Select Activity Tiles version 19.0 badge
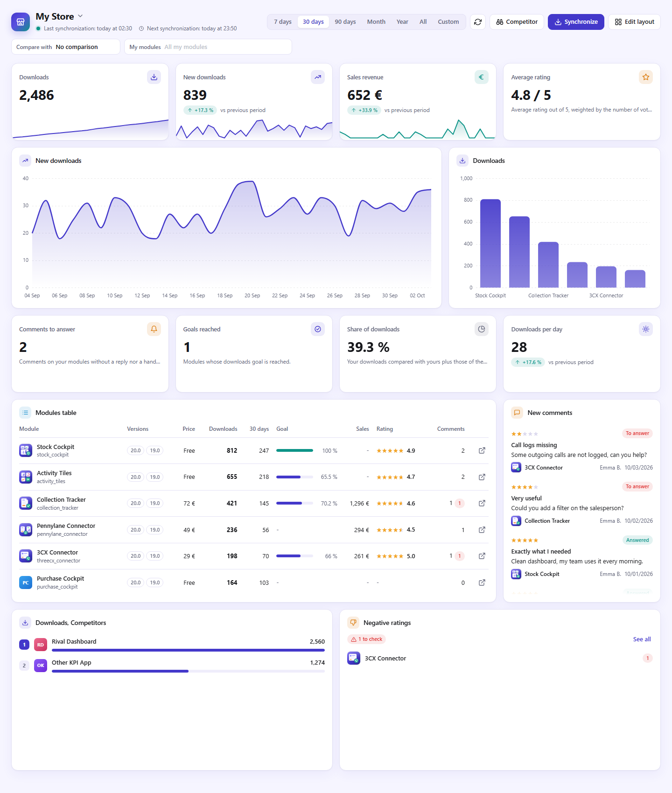The width and height of the screenshot is (672, 793). click(x=154, y=477)
